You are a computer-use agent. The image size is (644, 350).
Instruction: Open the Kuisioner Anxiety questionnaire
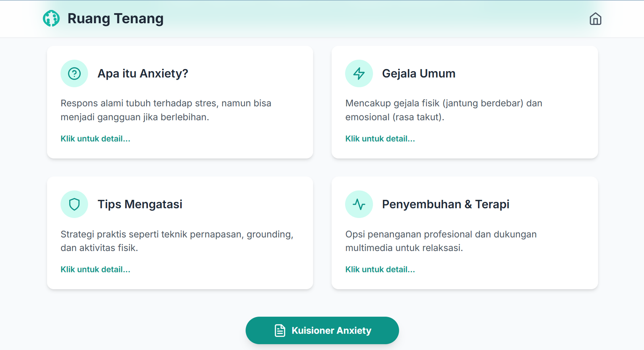331,331
